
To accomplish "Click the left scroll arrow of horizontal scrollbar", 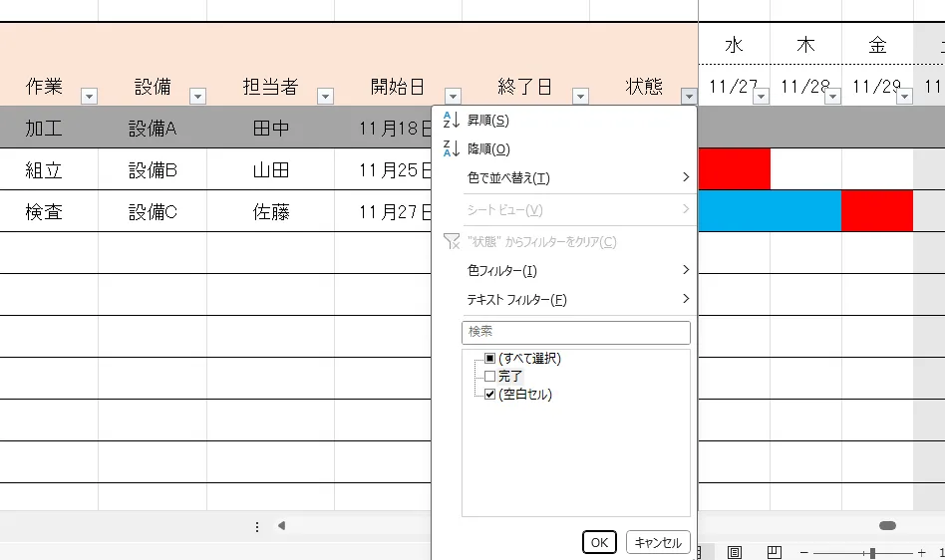I will pos(281,526).
